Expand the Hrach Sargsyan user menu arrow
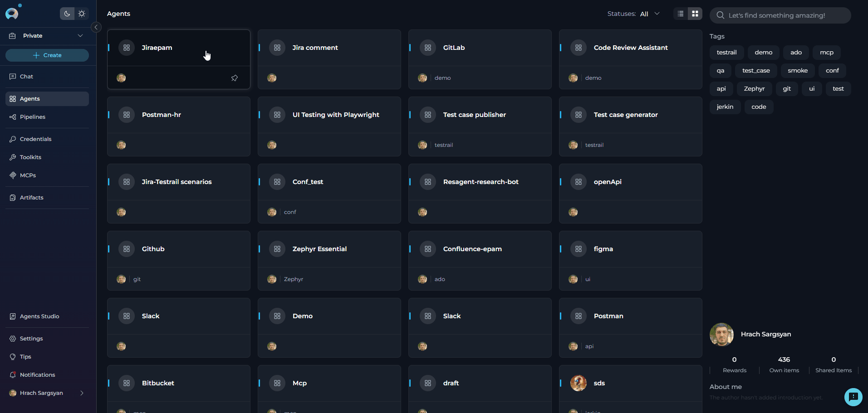This screenshot has height=413, width=868. tap(82, 393)
